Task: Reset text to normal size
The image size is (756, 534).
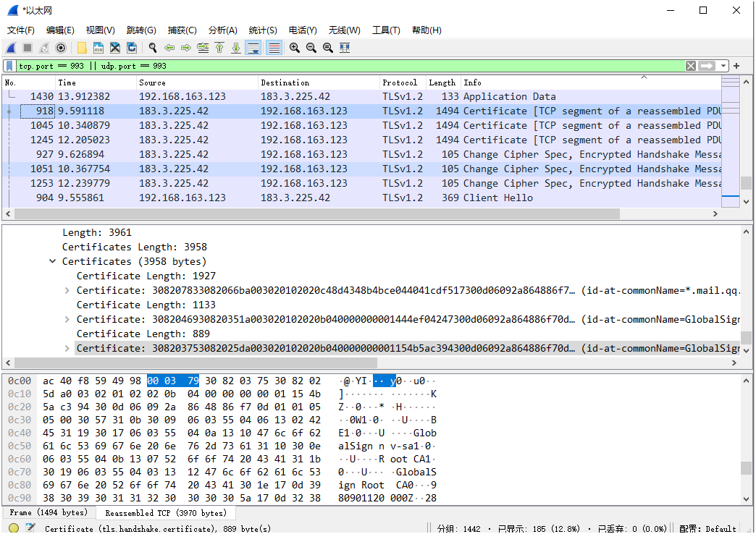Action: [x=328, y=48]
